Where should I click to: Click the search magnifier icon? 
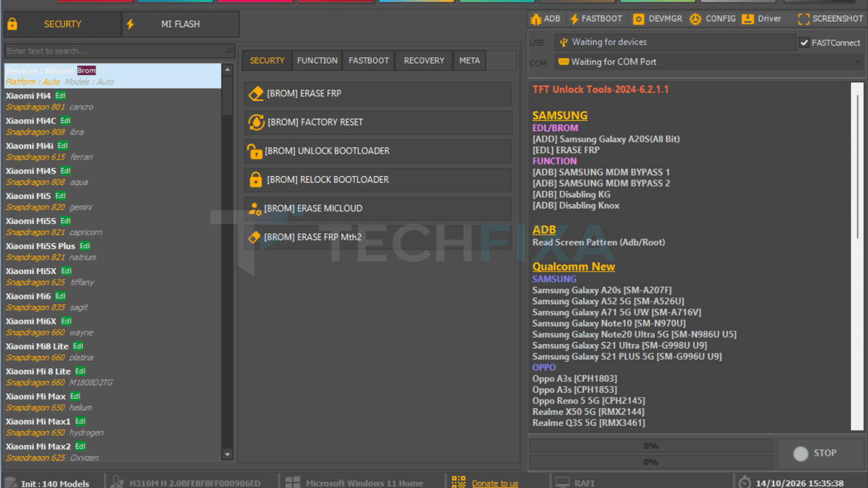tap(229, 50)
